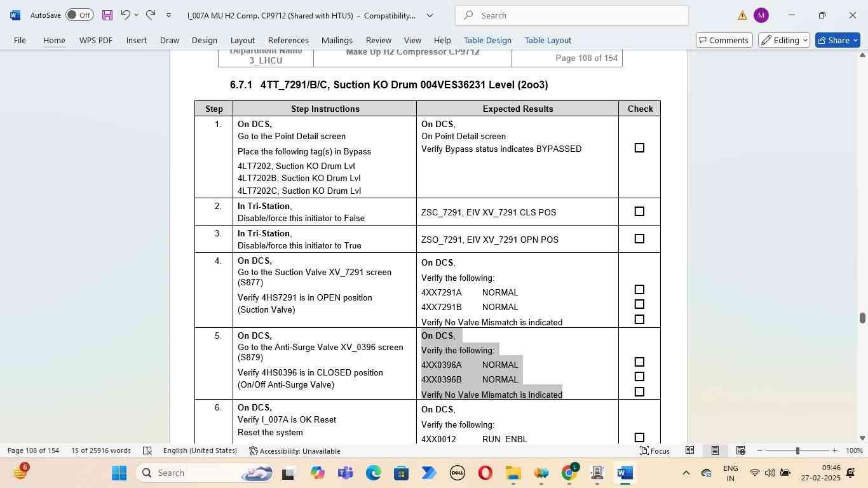Open Dell app from taskbar
Image resolution: width=868 pixels, height=488 pixels.
(457, 473)
